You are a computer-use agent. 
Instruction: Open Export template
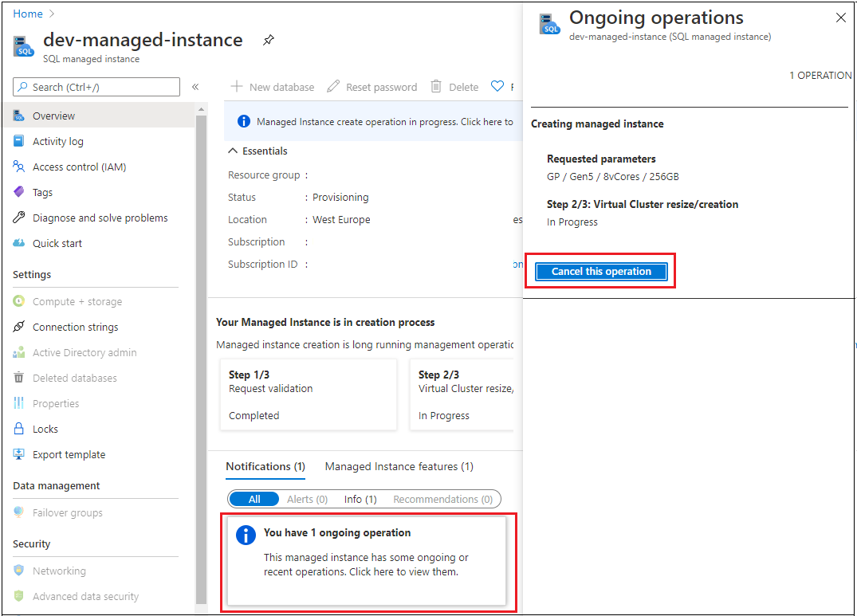(x=68, y=454)
